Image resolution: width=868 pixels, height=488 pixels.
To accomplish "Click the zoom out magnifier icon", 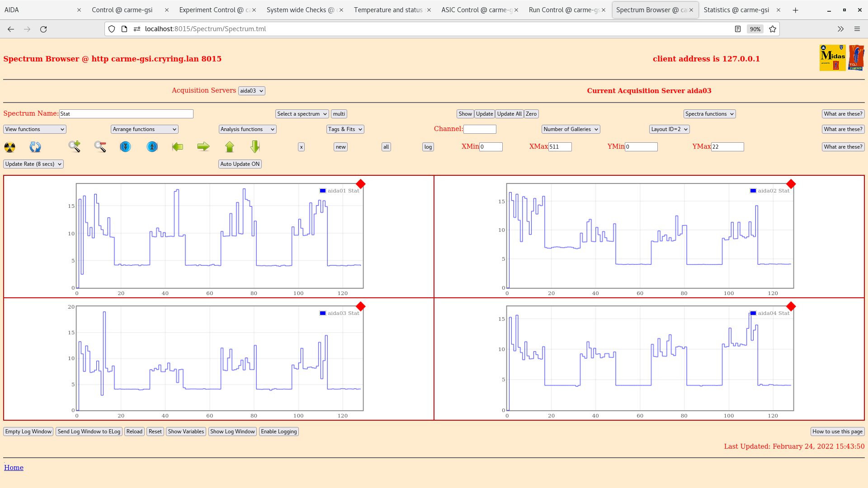I will point(100,146).
